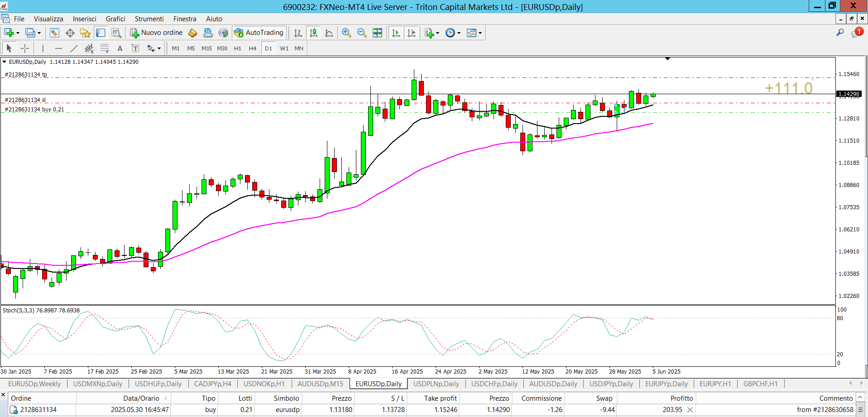Open the Profiles icon
The height and width of the screenshot is (417, 868).
30,33
